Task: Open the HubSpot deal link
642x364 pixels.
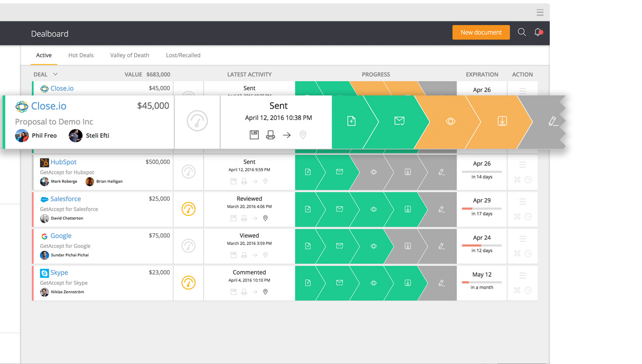Action: (63, 162)
